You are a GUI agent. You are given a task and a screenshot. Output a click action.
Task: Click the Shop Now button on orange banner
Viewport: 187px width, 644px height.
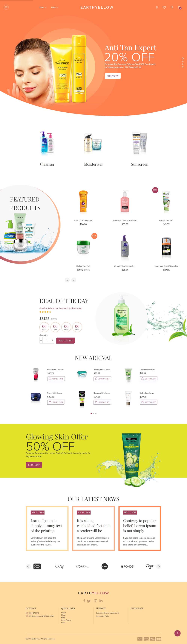pos(113,76)
